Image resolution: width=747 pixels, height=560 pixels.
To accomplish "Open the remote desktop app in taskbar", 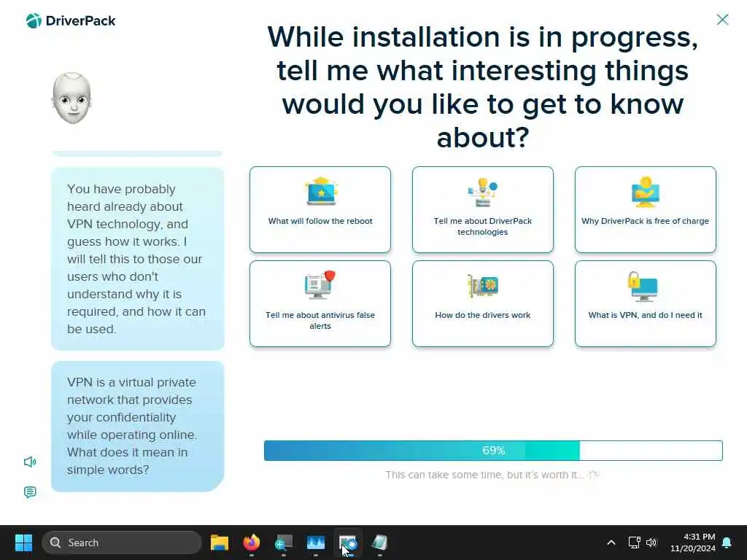I will click(x=284, y=542).
